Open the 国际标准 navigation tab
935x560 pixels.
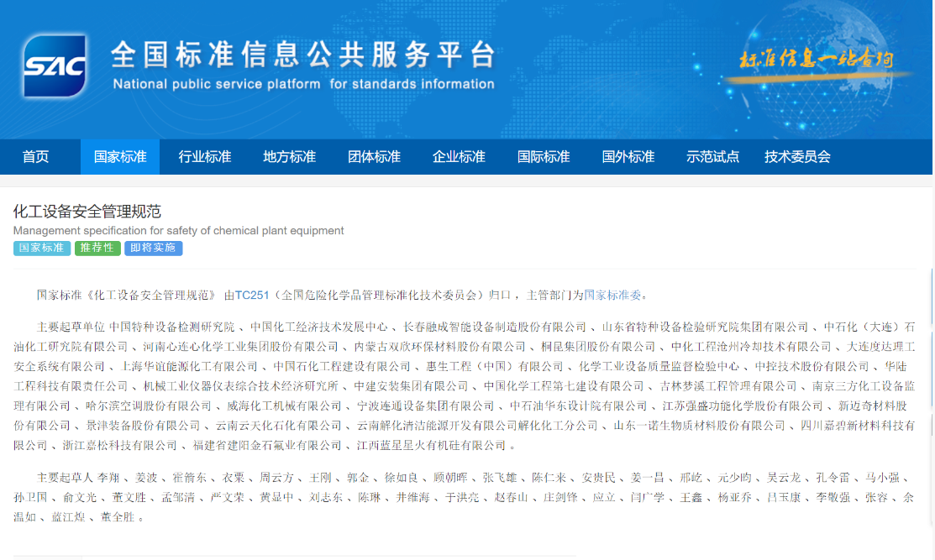[x=544, y=157]
